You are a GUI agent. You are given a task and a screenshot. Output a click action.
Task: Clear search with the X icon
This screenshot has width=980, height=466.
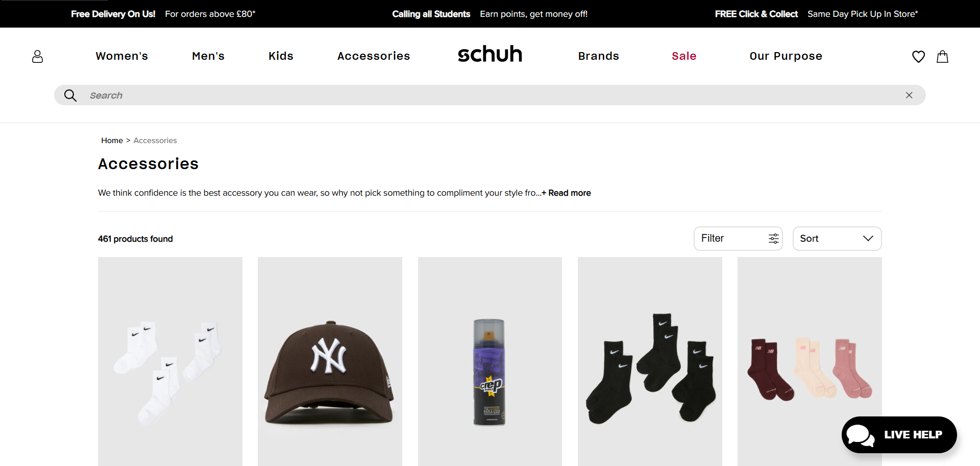(x=909, y=95)
